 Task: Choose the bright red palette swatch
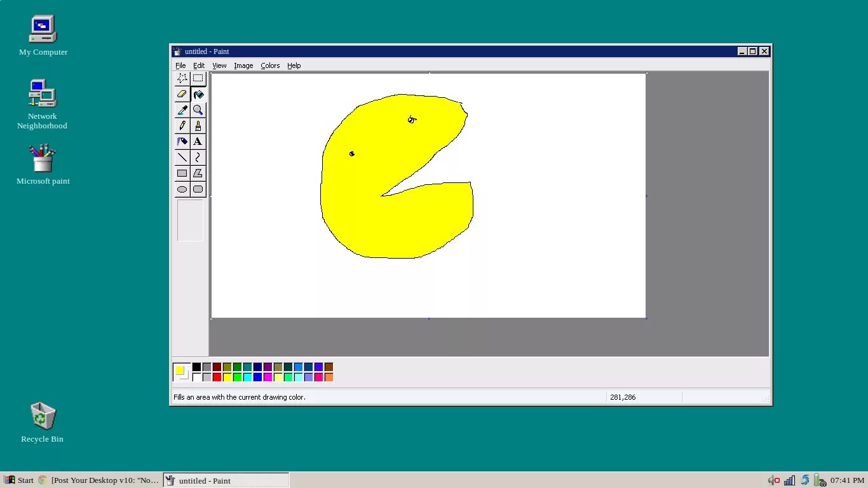(x=217, y=377)
